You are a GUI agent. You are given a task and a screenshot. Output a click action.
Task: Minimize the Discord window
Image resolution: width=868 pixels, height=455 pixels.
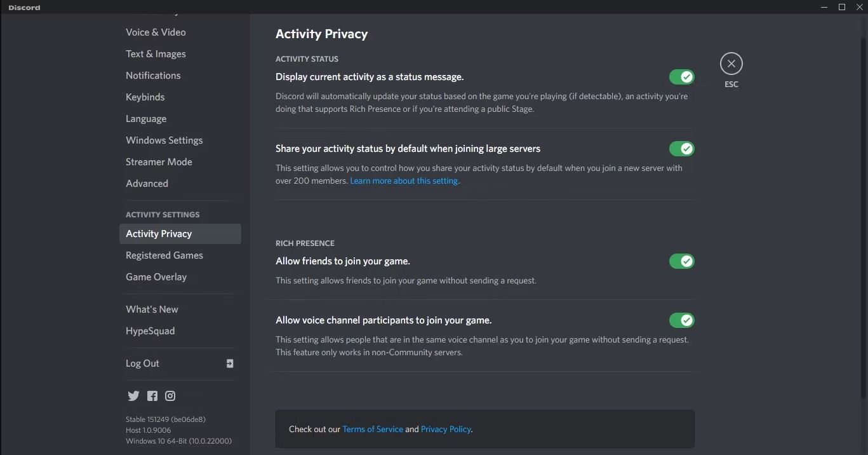(x=824, y=7)
